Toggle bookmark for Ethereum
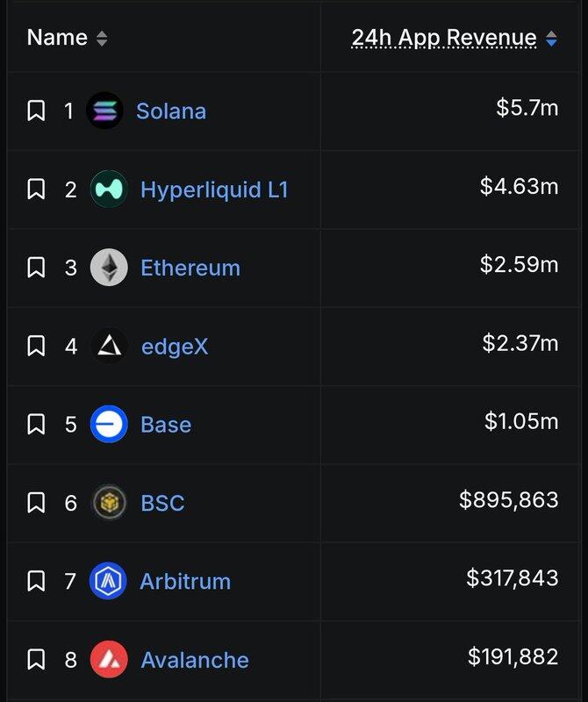The height and width of the screenshot is (702, 588). [x=36, y=268]
